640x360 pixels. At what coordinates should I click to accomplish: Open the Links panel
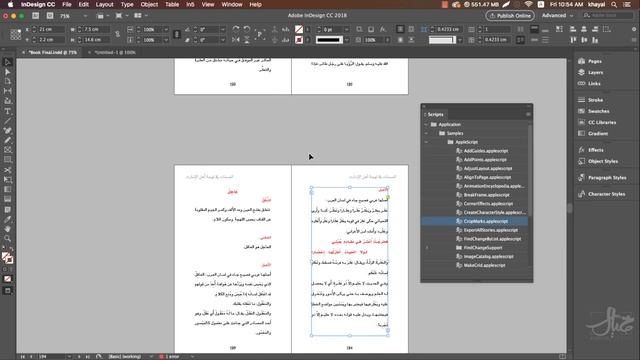[594, 84]
